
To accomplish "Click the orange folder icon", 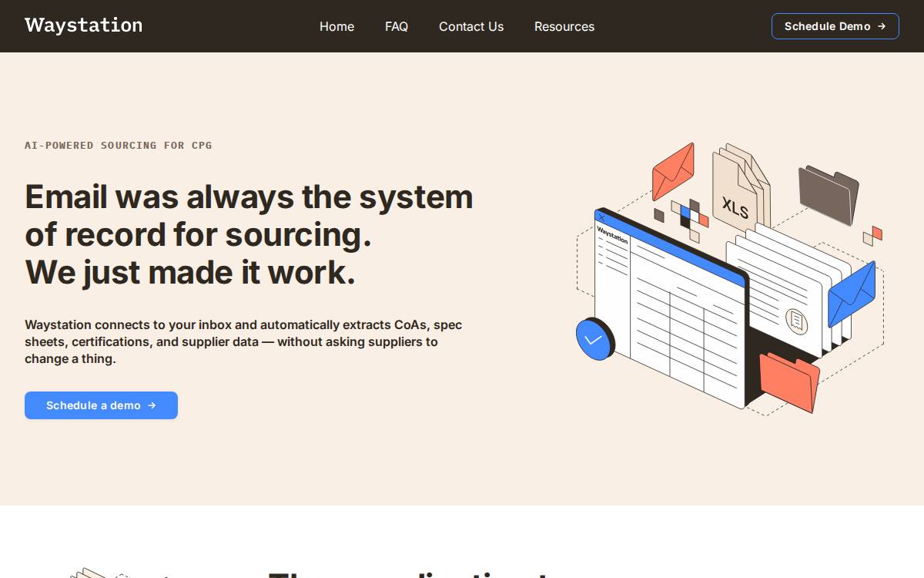I will (x=789, y=382).
